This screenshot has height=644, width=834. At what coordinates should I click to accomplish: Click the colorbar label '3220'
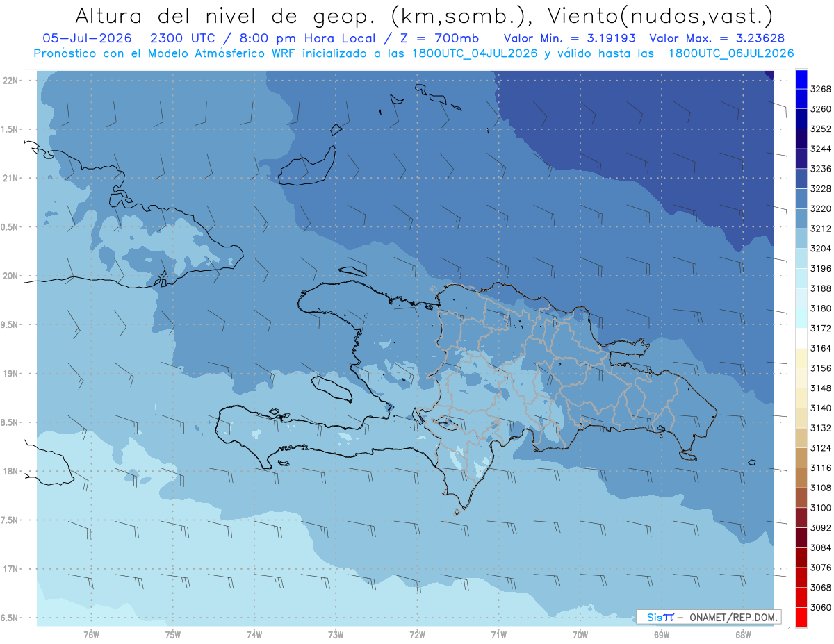821,208
